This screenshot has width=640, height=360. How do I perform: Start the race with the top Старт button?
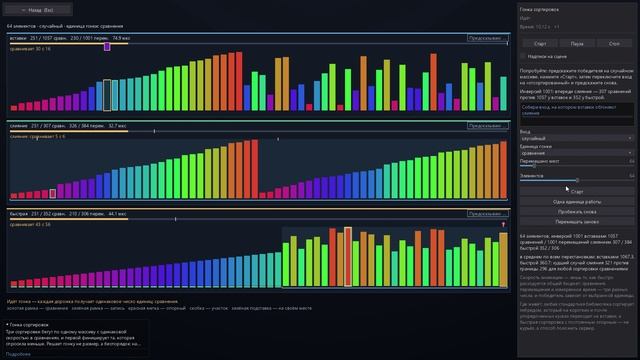tap(540, 43)
